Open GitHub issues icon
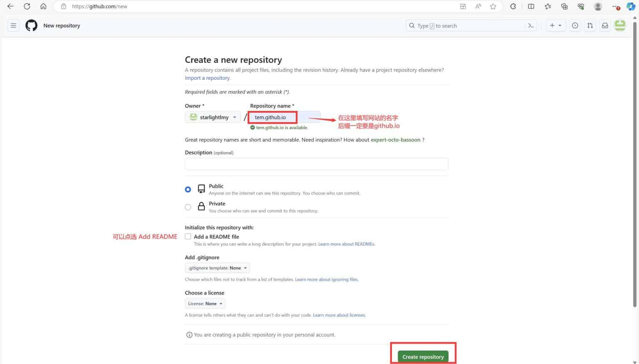 tap(575, 25)
